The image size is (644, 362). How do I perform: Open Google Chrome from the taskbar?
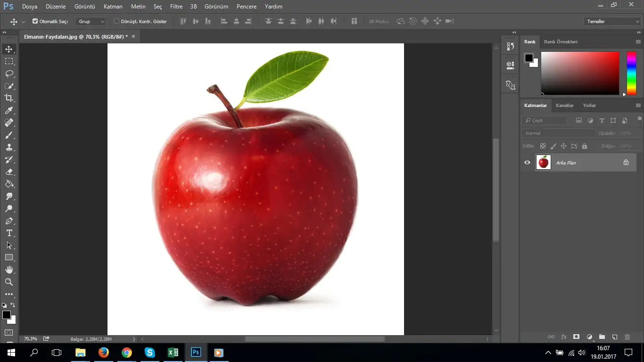coord(126,352)
